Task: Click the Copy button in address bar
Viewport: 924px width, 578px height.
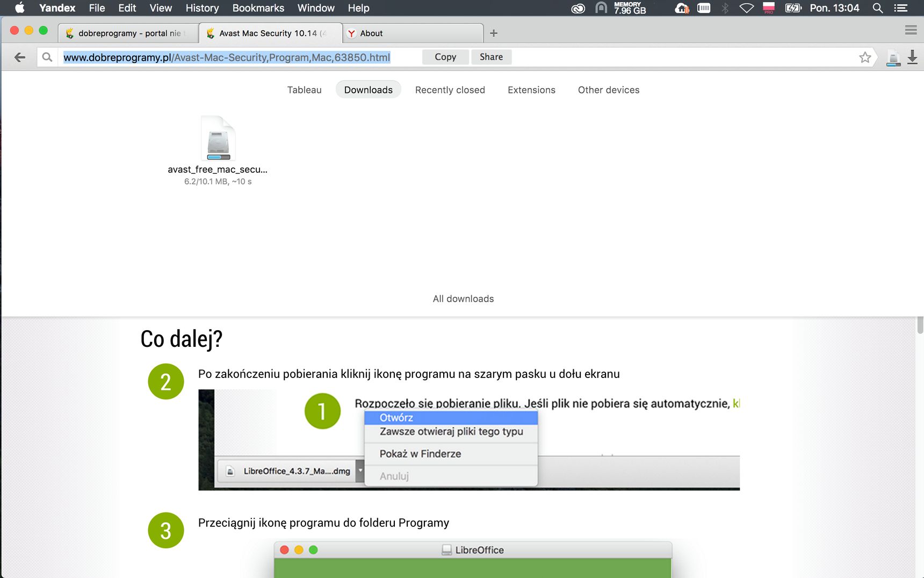Action: pyautogui.click(x=445, y=57)
